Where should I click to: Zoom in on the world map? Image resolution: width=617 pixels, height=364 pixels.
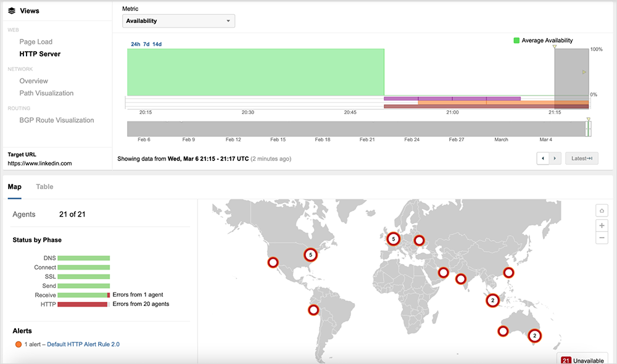click(x=602, y=225)
